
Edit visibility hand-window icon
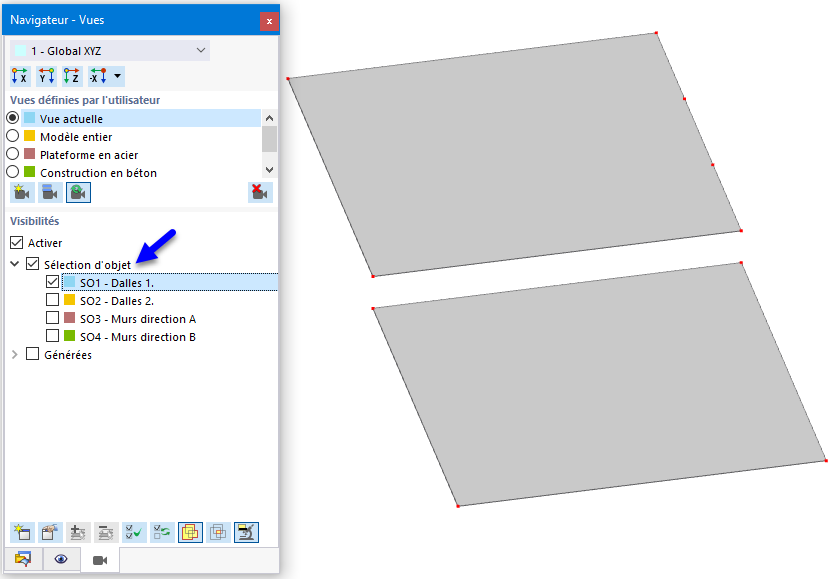pos(50,532)
